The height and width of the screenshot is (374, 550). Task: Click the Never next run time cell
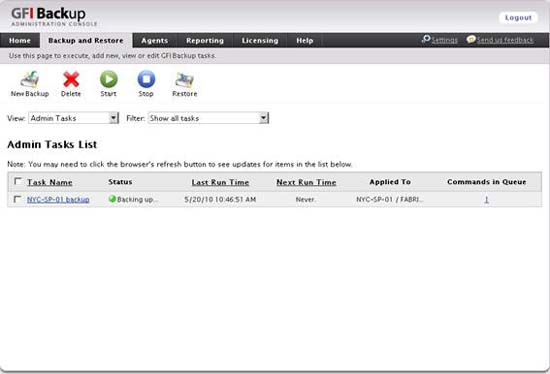(x=306, y=199)
